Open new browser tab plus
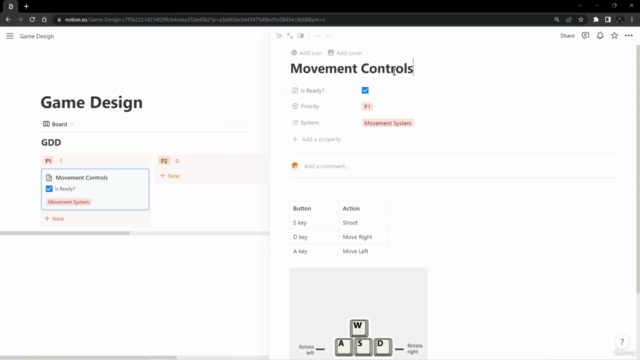 click(x=26, y=6)
